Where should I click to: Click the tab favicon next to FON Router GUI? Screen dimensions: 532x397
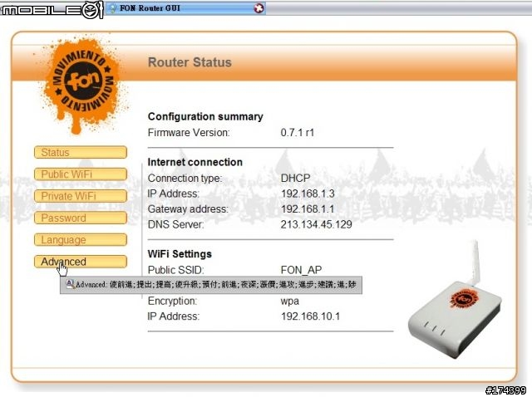tap(113, 8)
